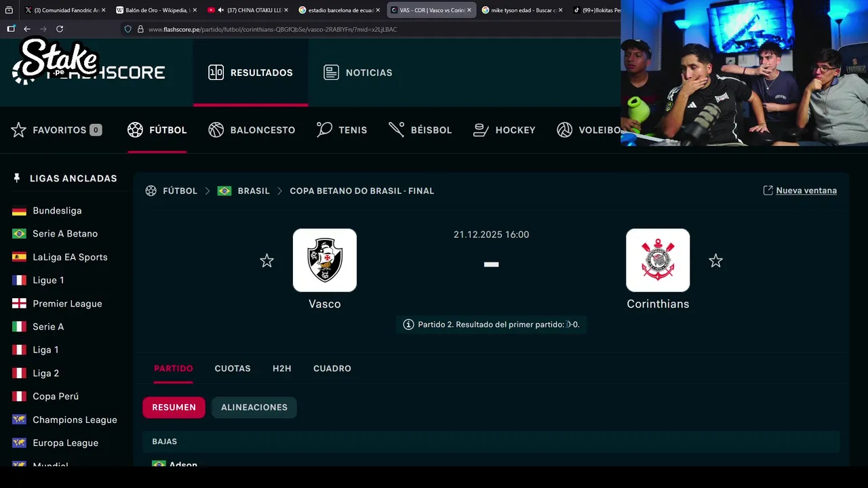The width and height of the screenshot is (868, 488).
Task: Open LaLiga EA Sports league
Action: pos(70,257)
